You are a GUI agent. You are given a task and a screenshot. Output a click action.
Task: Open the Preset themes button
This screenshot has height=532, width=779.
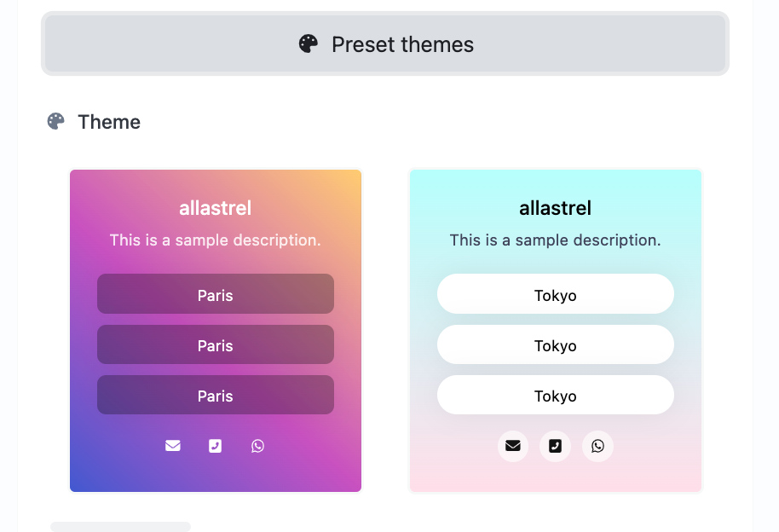[x=385, y=44]
